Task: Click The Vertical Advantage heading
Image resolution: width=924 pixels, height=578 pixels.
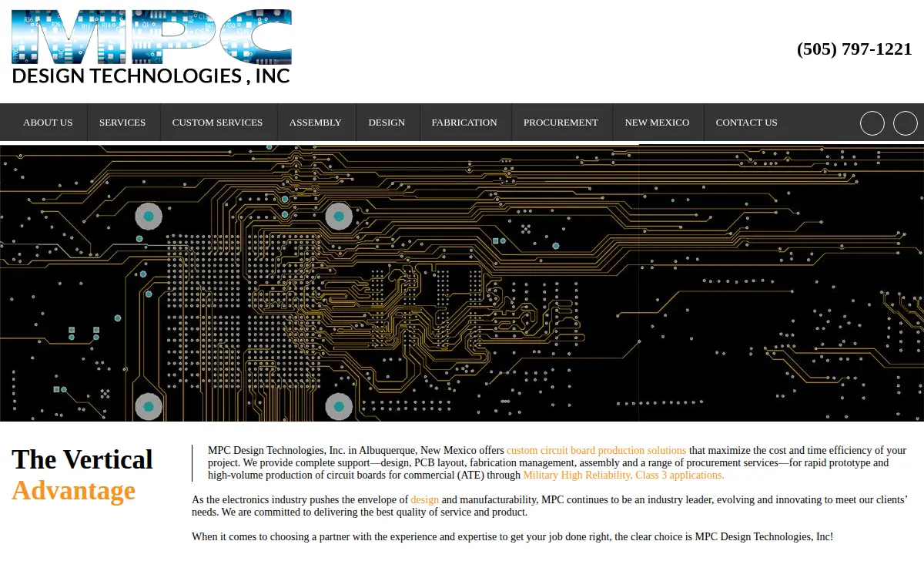Action: pos(82,475)
